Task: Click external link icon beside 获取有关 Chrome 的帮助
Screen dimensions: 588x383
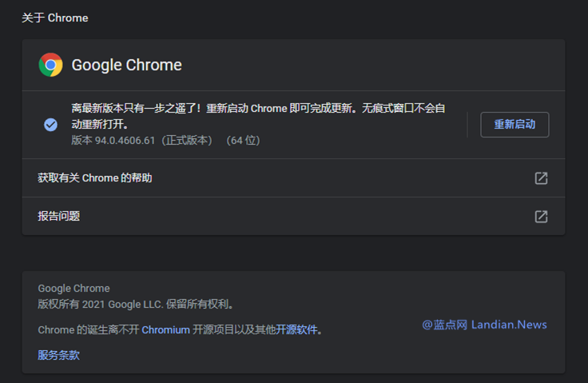Action: 541,178
